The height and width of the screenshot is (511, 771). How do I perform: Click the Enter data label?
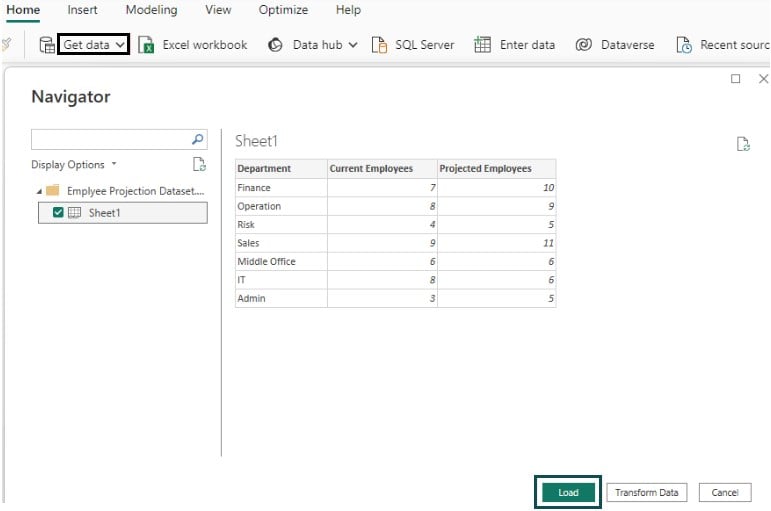(x=527, y=45)
